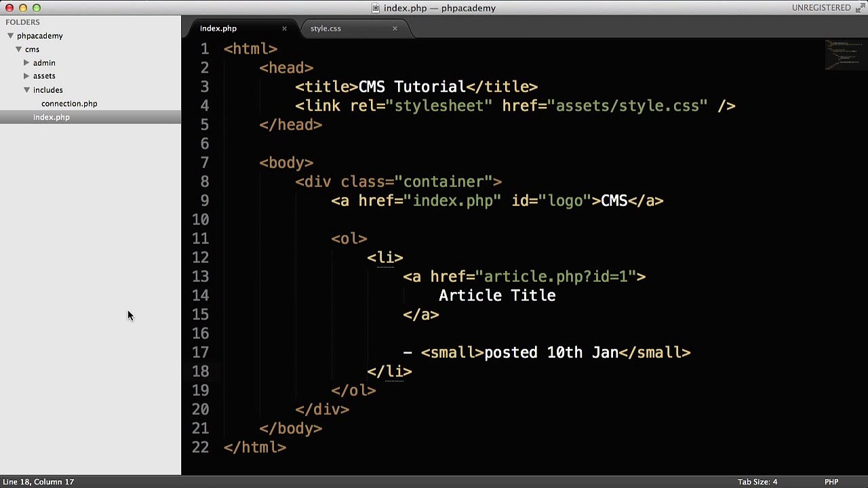Select the admin folder label

click(44, 63)
